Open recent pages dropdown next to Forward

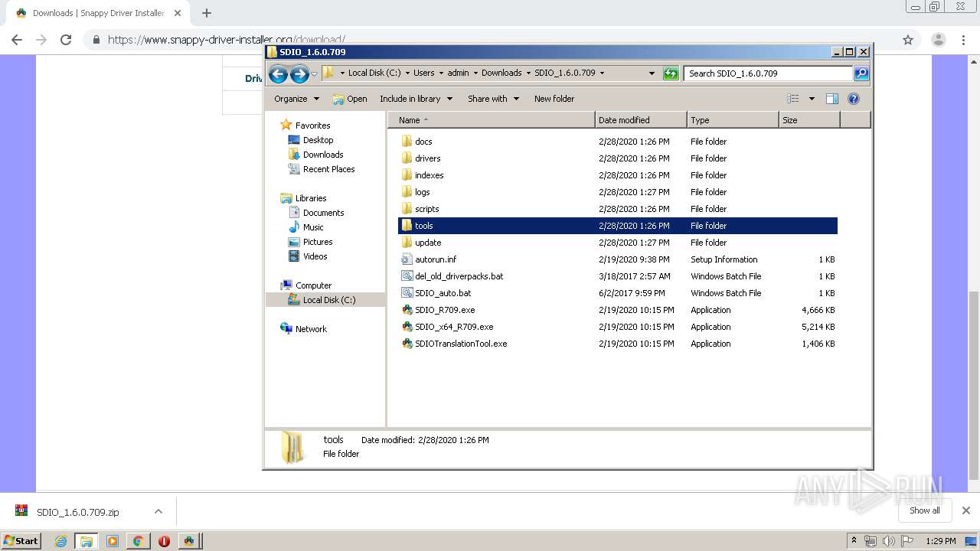[x=314, y=74]
